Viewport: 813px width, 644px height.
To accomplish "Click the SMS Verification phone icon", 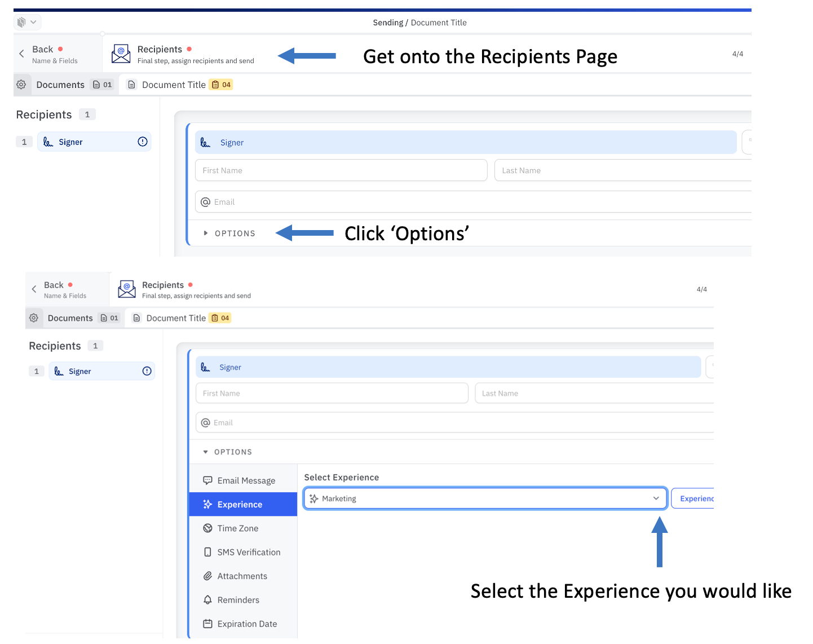I will pos(207,552).
